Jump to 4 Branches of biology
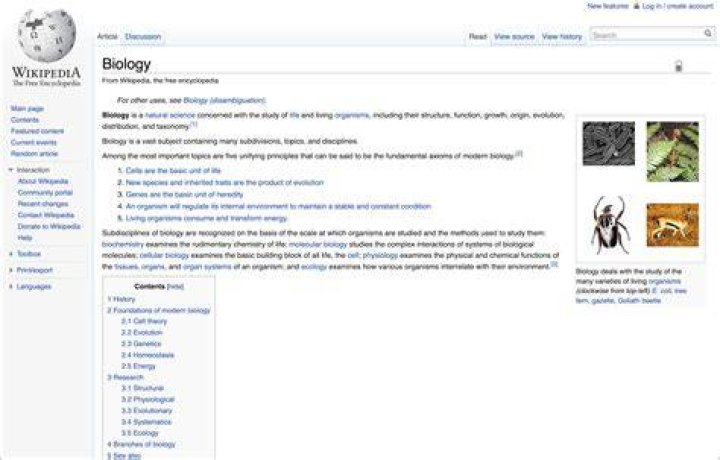This screenshot has height=460, width=720. (x=141, y=444)
